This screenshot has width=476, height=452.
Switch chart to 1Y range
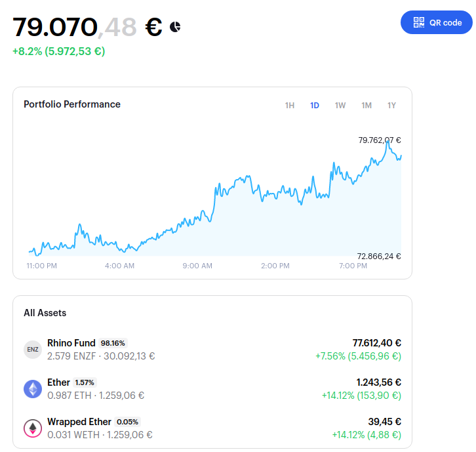pos(391,106)
